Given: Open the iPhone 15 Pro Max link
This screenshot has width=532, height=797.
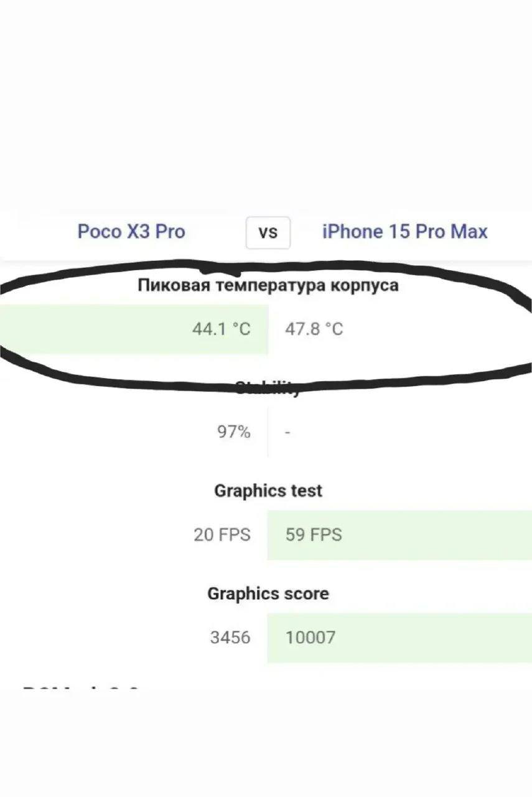Looking at the screenshot, I should tap(405, 232).
